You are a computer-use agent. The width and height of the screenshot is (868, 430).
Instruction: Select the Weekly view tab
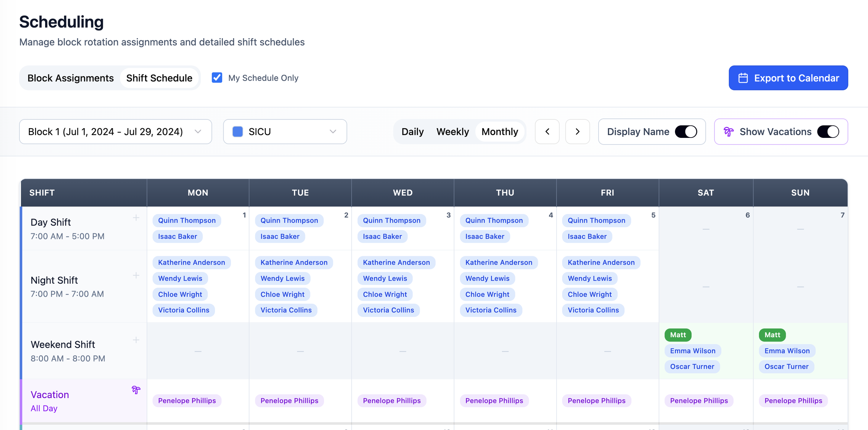pos(452,132)
